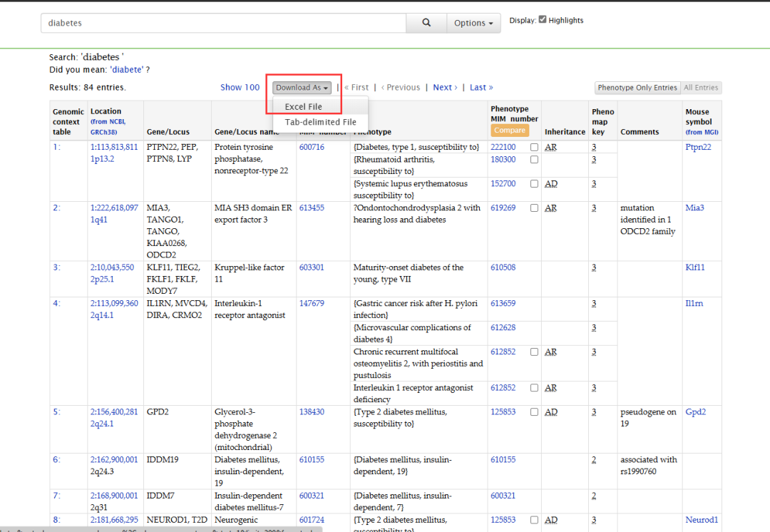Screen dimensions: 770x532
Task: Open the Ptpn22 mouse symbol link
Action: pos(698,148)
